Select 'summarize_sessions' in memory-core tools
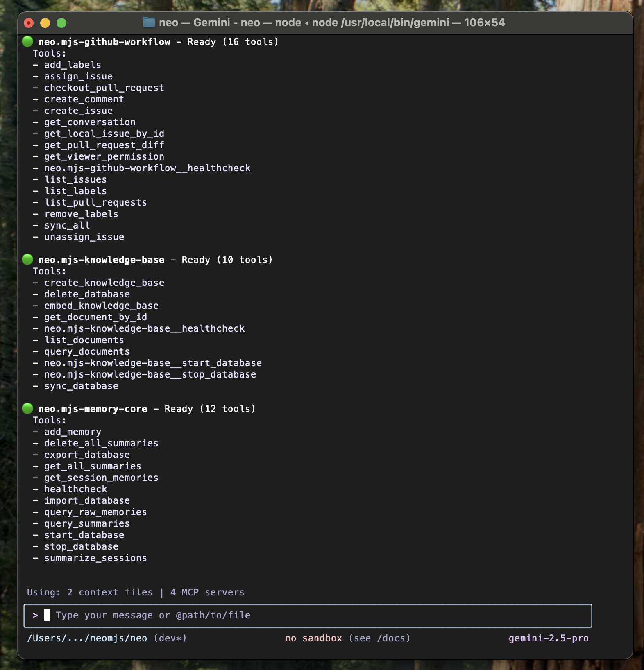 click(x=95, y=558)
